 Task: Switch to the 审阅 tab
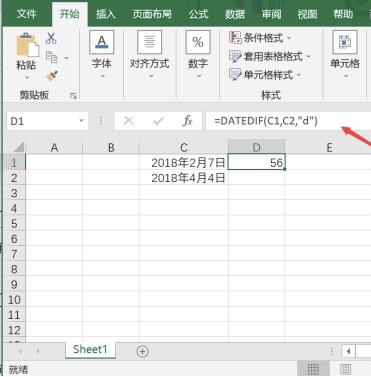[271, 14]
